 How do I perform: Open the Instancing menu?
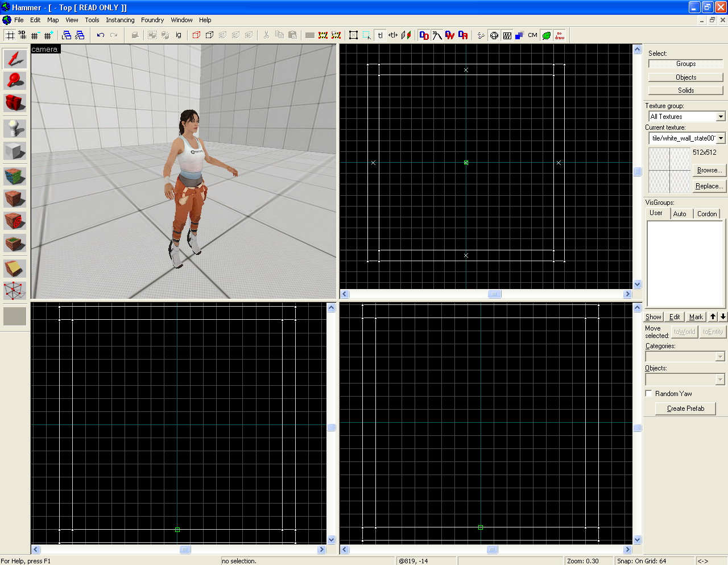click(120, 20)
